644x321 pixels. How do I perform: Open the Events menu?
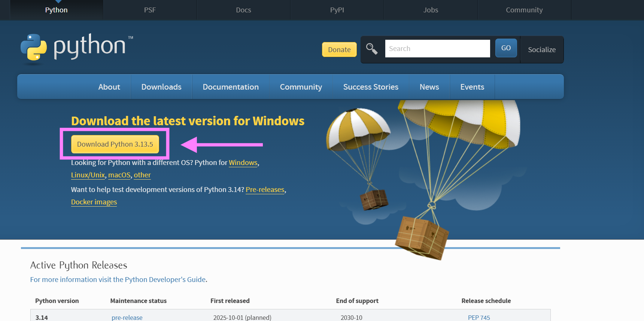(x=472, y=87)
